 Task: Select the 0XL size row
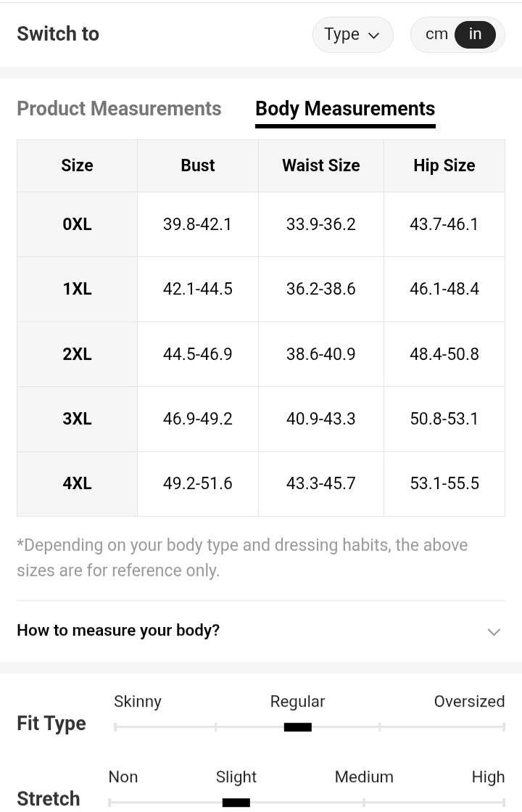(x=77, y=224)
